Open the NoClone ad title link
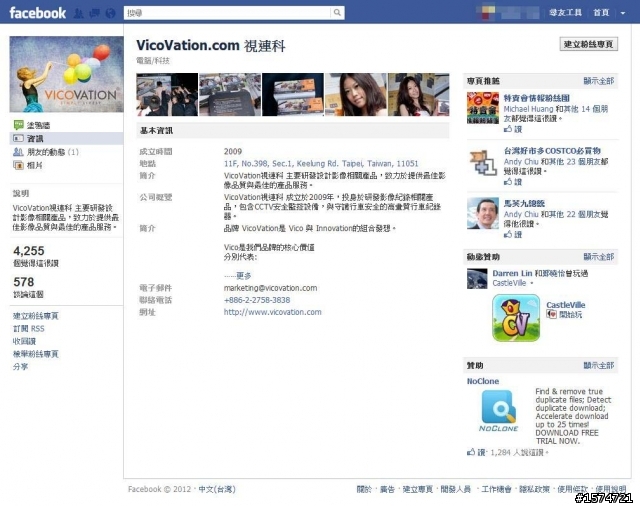The height and width of the screenshot is (506, 640). tap(483, 381)
